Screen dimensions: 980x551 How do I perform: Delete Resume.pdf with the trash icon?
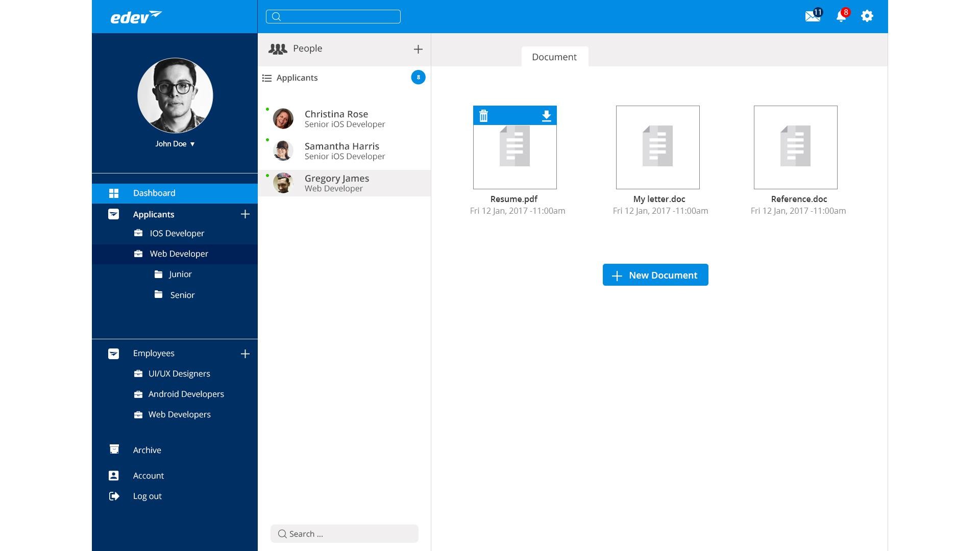coord(483,116)
